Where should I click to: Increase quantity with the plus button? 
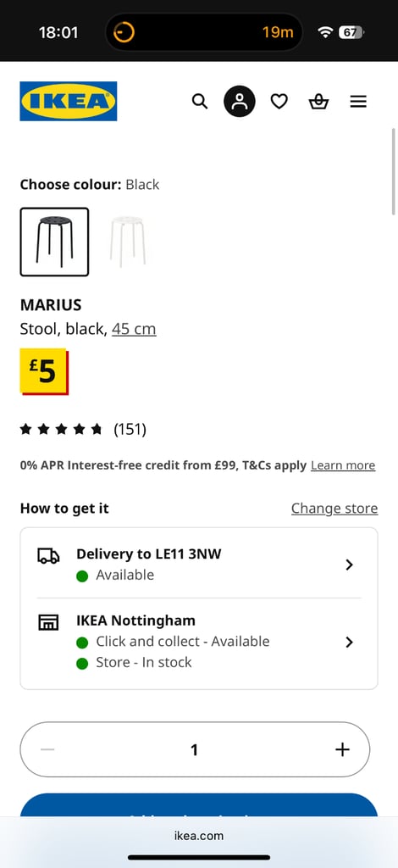coord(343,749)
